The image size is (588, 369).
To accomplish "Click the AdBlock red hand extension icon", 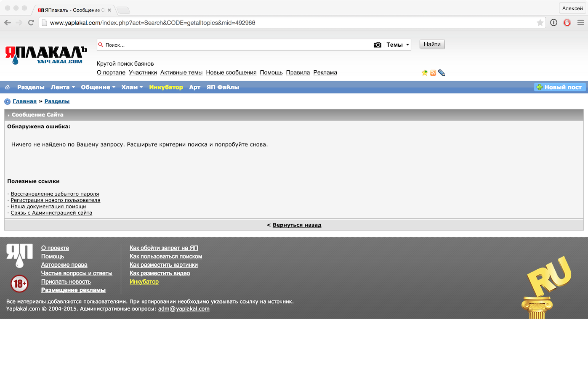I will (x=567, y=23).
